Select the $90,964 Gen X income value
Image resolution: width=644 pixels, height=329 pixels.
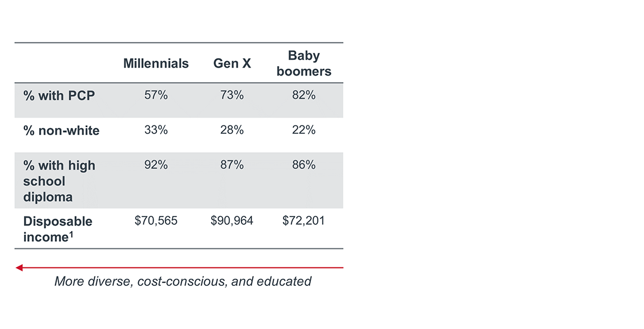[x=232, y=221]
